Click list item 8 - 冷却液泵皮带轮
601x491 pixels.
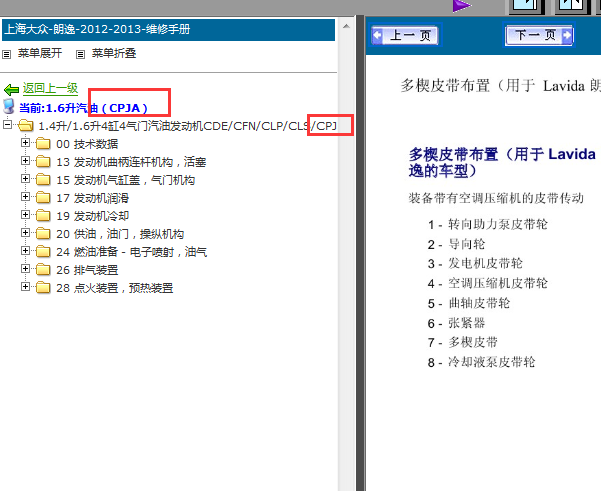pos(481,362)
